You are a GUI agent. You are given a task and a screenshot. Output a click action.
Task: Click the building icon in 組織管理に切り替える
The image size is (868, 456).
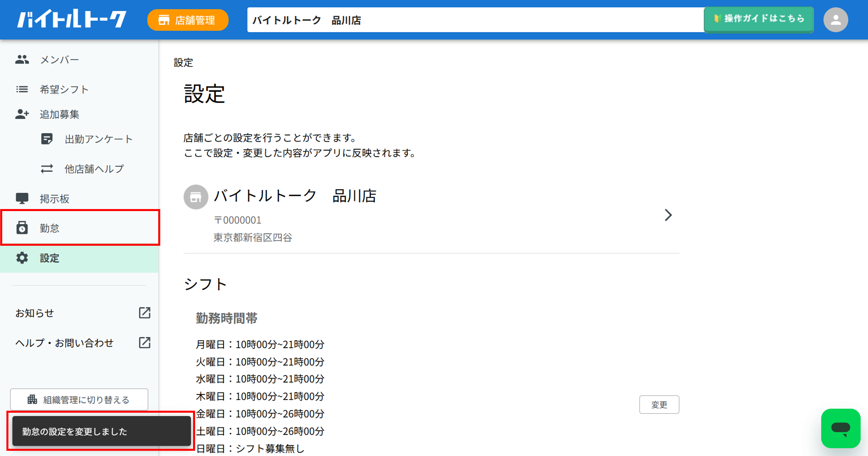[32, 399]
